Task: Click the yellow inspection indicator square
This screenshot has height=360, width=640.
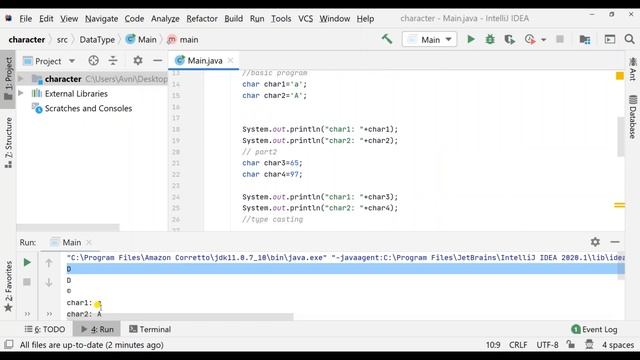Action: 620,76
